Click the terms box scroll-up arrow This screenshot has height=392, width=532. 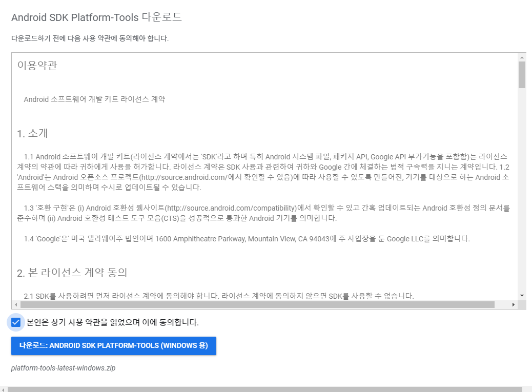coord(522,57)
